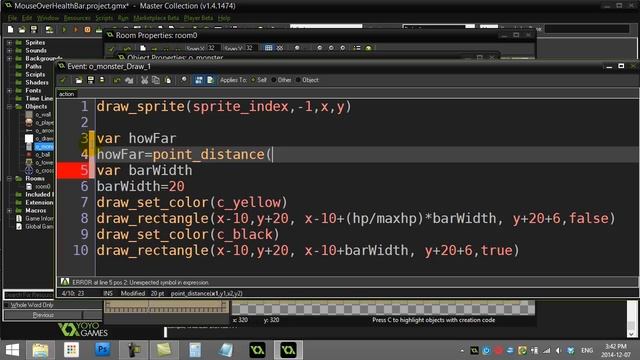Expand the Macros folder

(9, 211)
